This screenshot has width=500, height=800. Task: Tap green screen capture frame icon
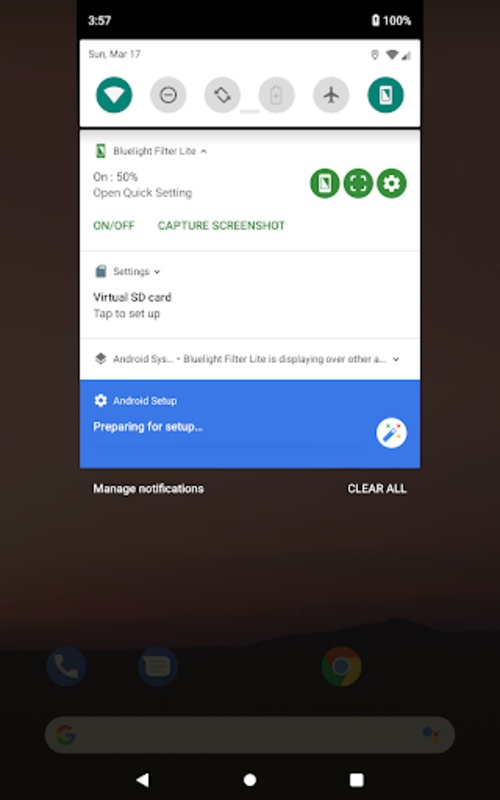(358, 183)
